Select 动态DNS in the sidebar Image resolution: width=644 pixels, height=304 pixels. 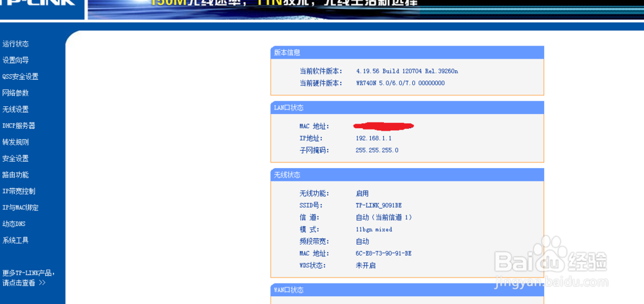pos(14,224)
